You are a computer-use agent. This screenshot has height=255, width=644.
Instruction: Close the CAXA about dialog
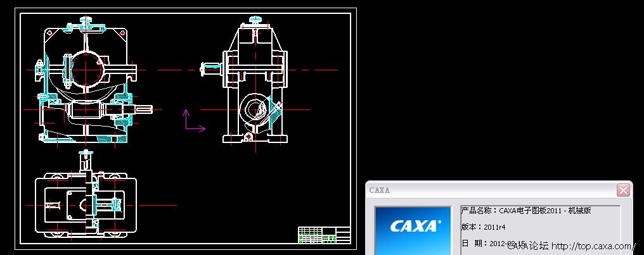tap(623, 190)
